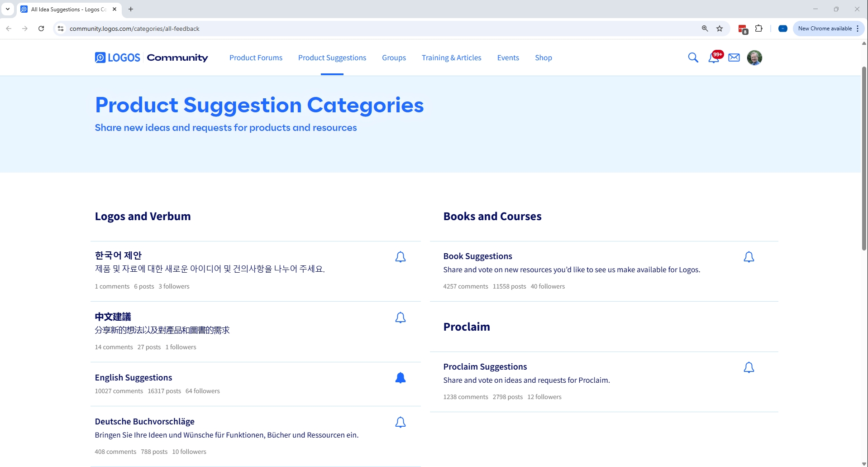
Task: Open Training & Articles nav item
Action: [452, 58]
